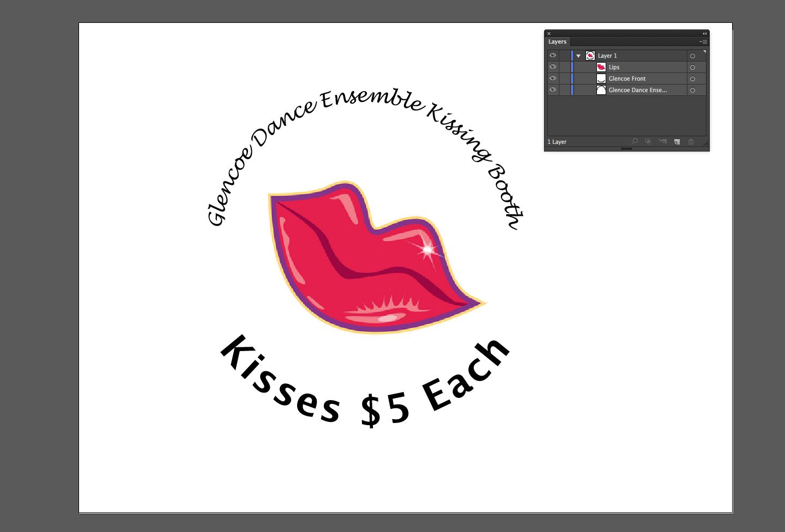Click the Layer 1 target circle
Image resolution: width=785 pixels, height=532 pixels.
tap(692, 56)
